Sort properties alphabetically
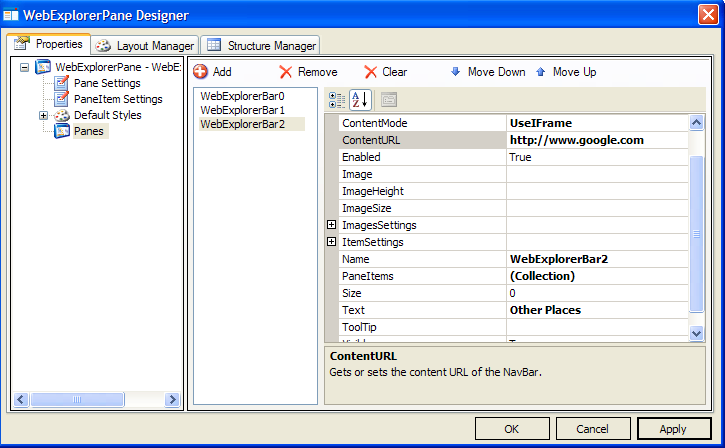Screen dimensions: 725x448 (x=360, y=99)
